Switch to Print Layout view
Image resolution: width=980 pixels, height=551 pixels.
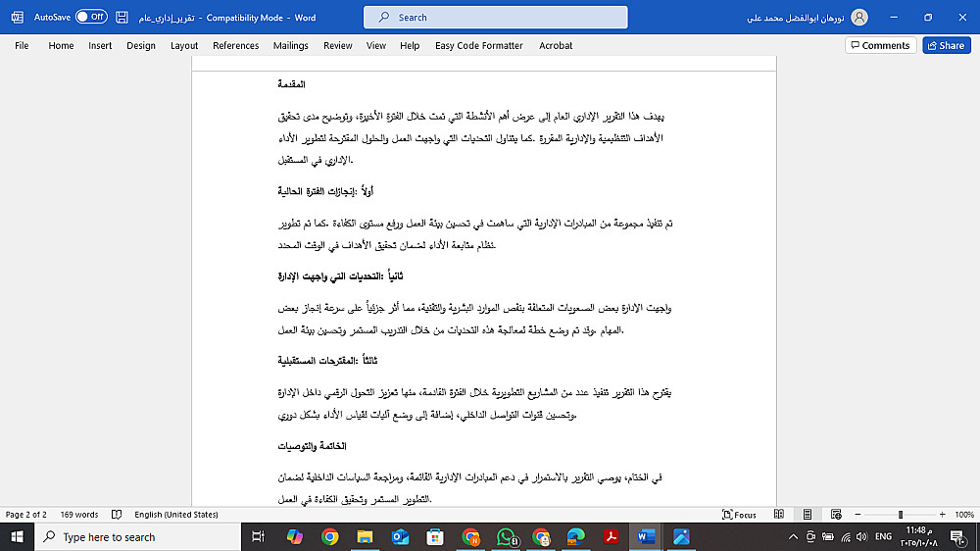click(808, 515)
